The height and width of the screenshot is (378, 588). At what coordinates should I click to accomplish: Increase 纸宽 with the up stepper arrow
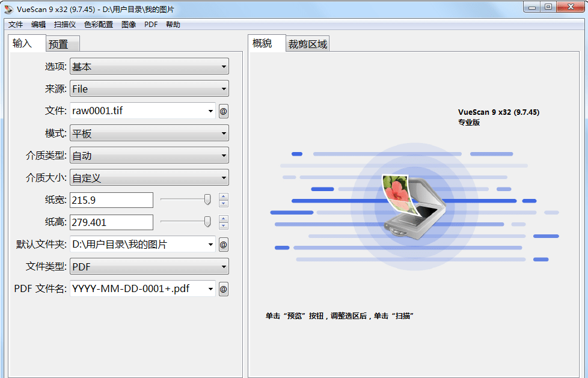pos(224,197)
